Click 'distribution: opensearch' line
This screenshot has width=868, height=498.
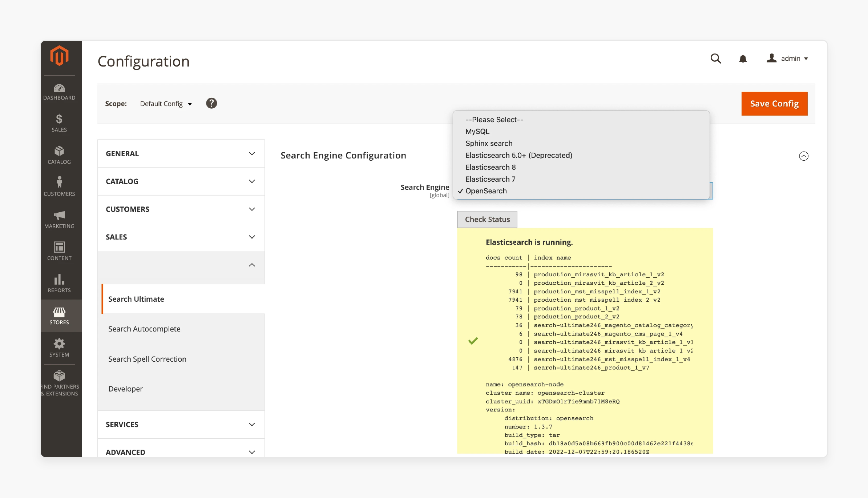tap(549, 418)
